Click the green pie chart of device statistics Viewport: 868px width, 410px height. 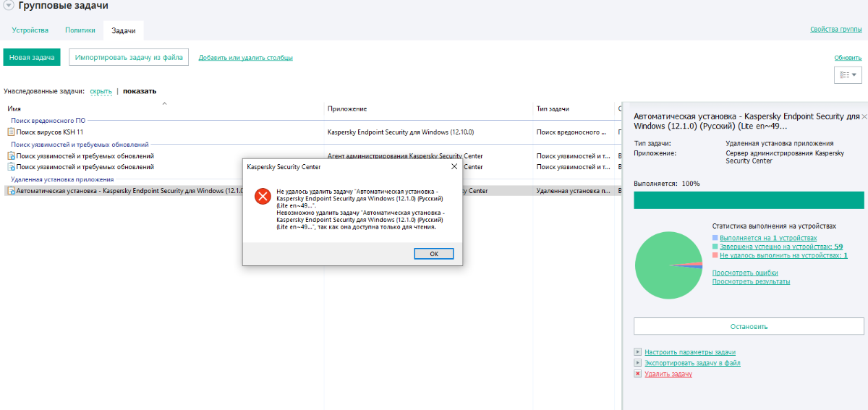tap(668, 265)
